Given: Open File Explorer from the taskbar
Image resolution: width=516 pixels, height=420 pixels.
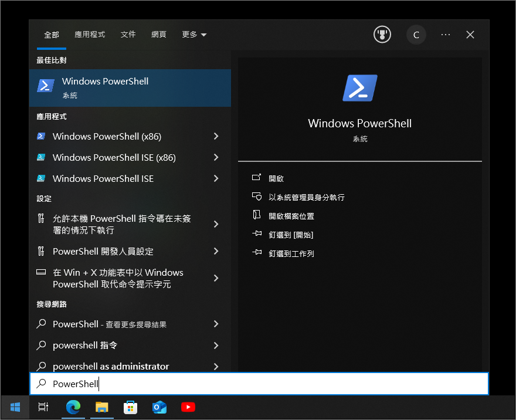Looking at the screenshot, I should click(x=102, y=407).
